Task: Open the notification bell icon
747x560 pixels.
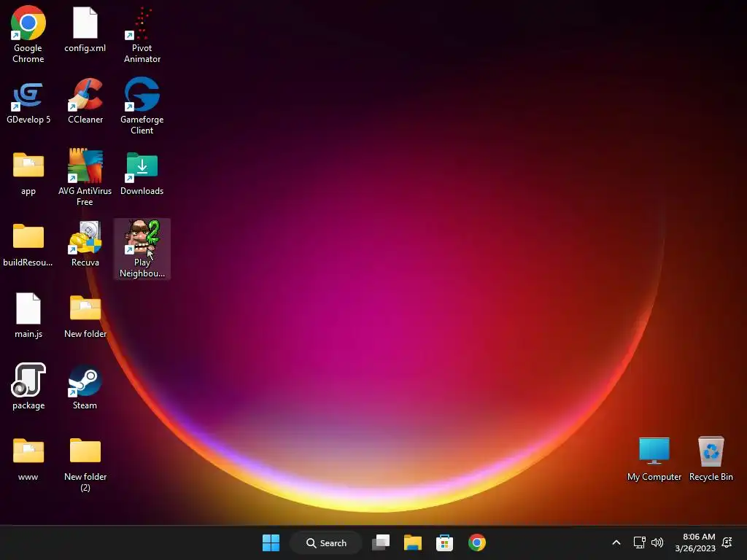Action: coord(727,542)
